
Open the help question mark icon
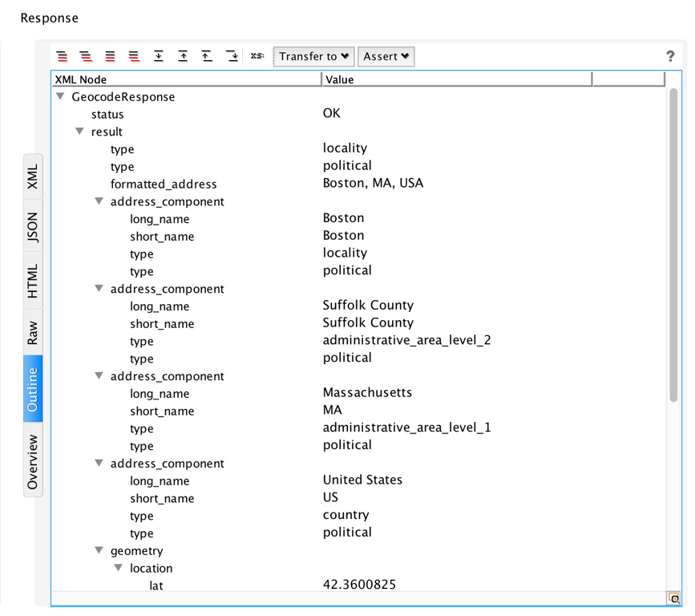(670, 56)
